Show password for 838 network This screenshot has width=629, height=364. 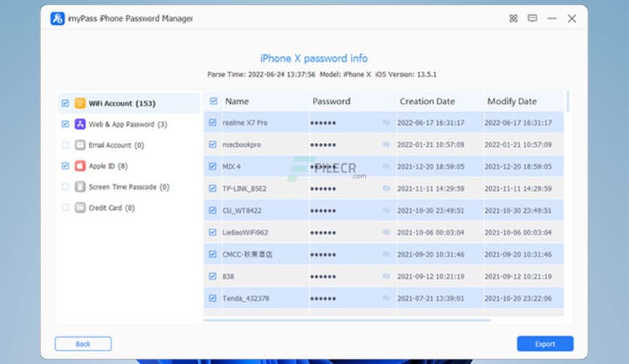click(x=386, y=276)
